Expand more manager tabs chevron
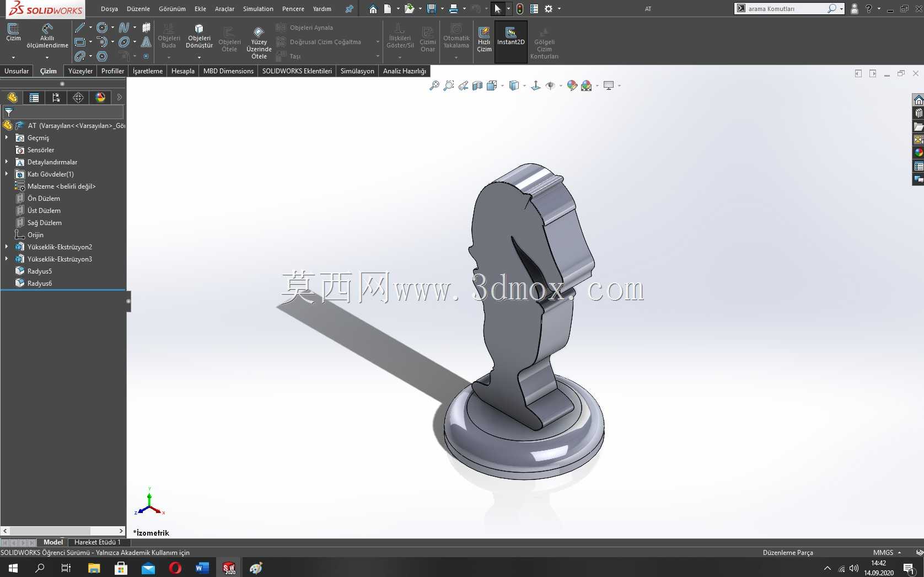 [119, 98]
